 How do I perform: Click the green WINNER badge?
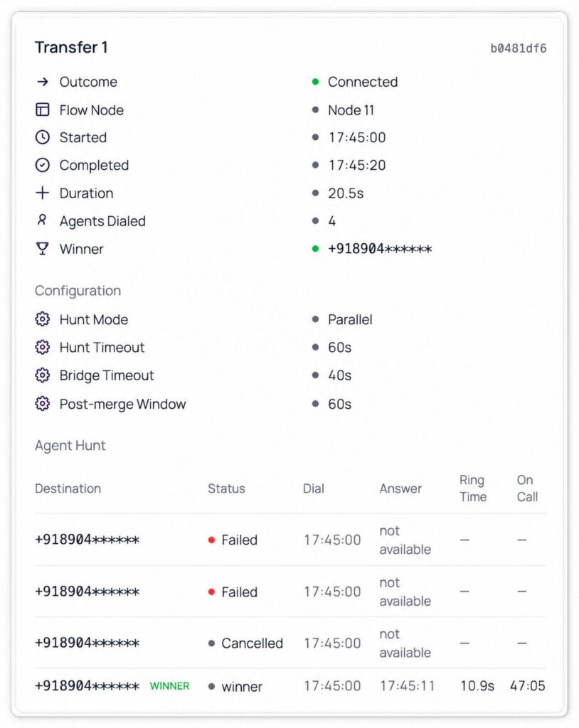pyautogui.click(x=169, y=686)
